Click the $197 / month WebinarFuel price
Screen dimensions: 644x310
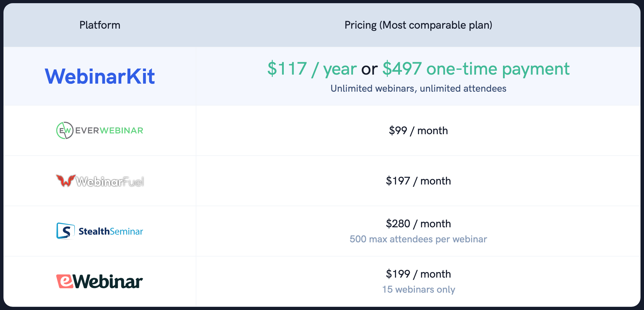pos(418,181)
